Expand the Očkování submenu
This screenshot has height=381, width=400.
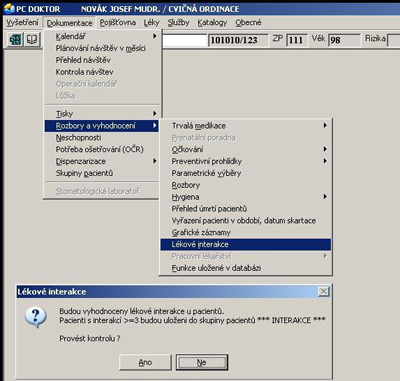(x=246, y=149)
